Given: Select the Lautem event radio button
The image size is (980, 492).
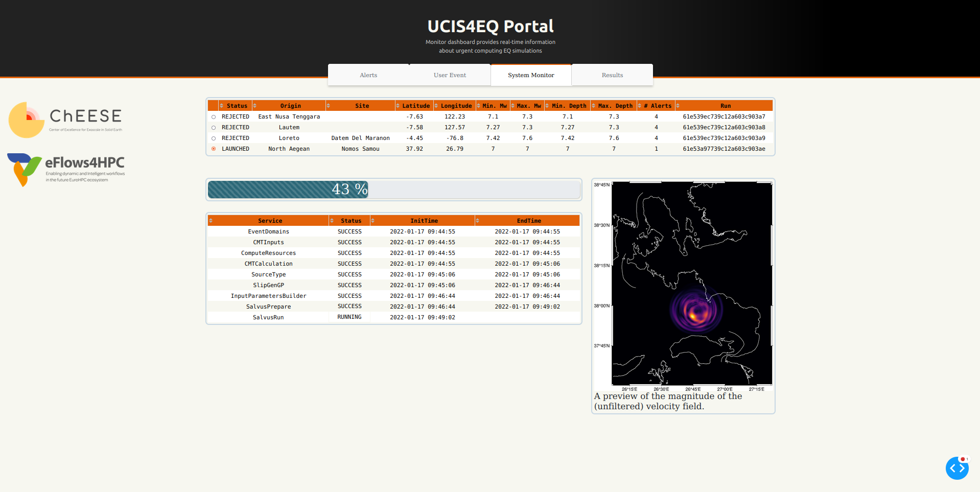Looking at the screenshot, I should pyautogui.click(x=214, y=128).
